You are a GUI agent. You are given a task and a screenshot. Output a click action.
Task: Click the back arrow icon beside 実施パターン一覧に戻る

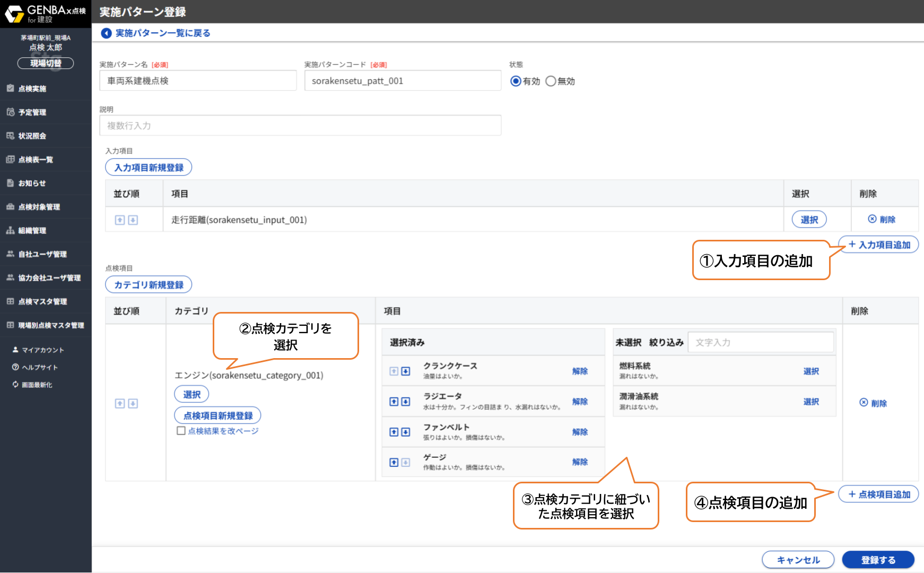106,33
